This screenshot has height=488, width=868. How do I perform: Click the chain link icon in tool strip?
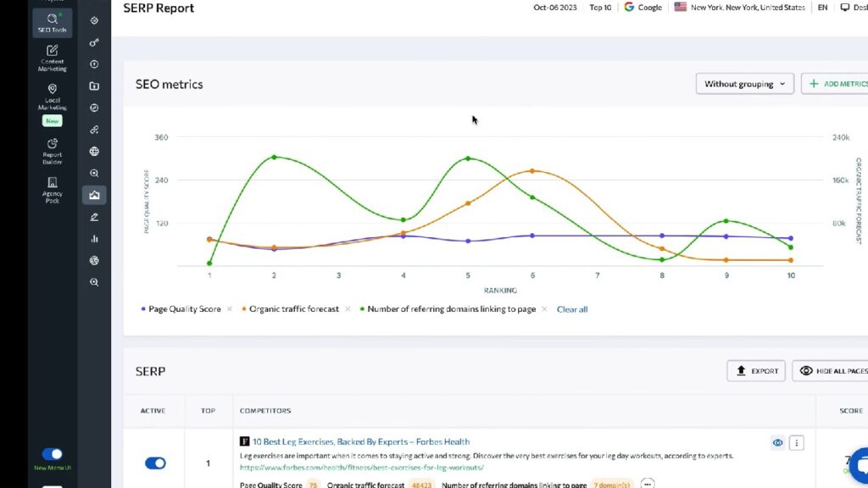pyautogui.click(x=94, y=130)
